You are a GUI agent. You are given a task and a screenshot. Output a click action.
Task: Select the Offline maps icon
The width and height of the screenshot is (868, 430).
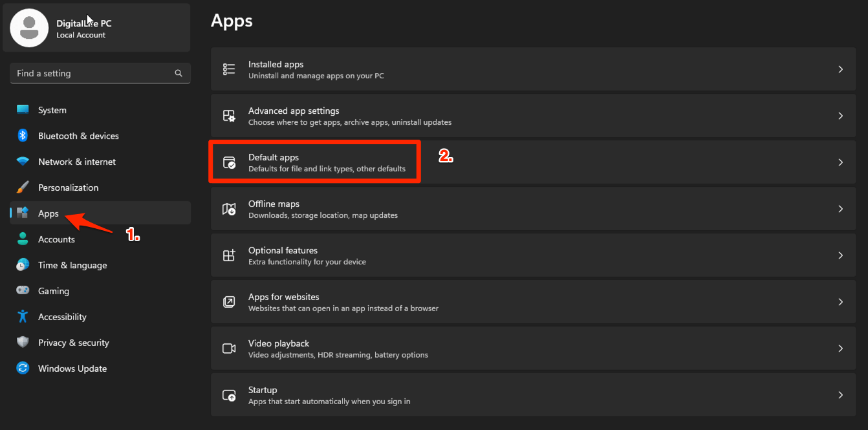229,208
